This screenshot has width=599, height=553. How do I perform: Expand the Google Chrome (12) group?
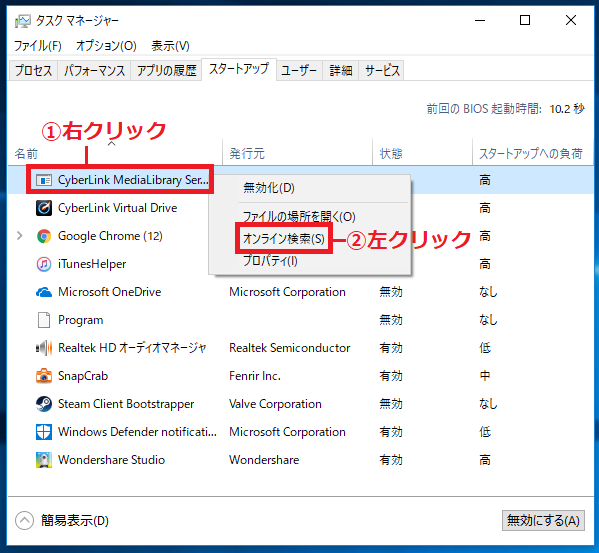pyautogui.click(x=20, y=236)
